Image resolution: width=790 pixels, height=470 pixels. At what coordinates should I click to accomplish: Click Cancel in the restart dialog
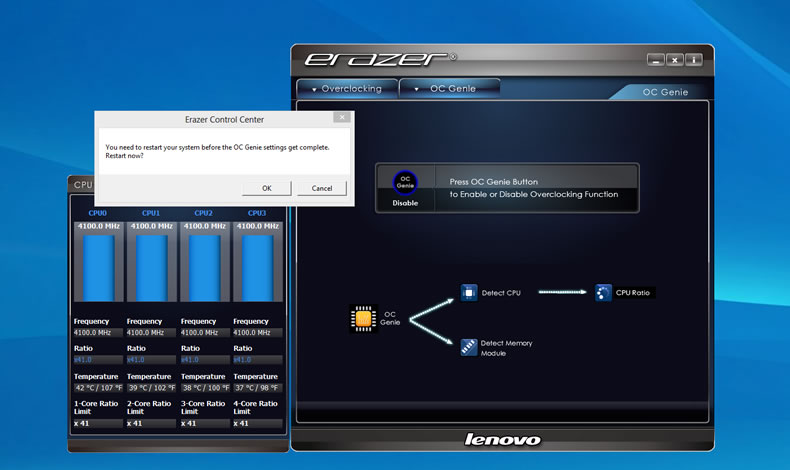coord(321,188)
